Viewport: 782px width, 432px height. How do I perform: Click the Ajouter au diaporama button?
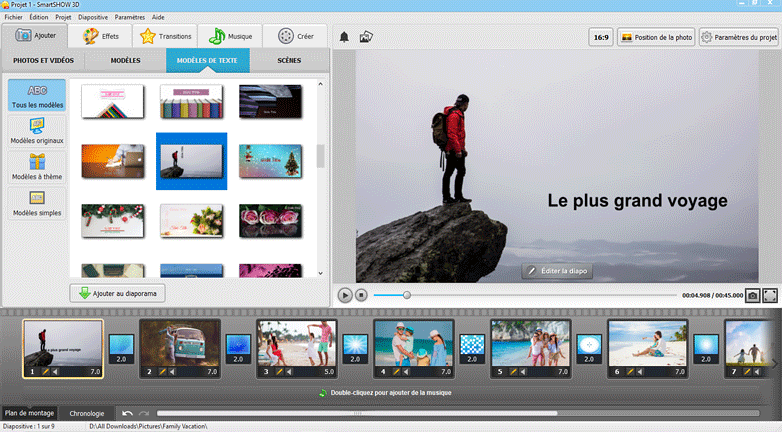coord(117,293)
